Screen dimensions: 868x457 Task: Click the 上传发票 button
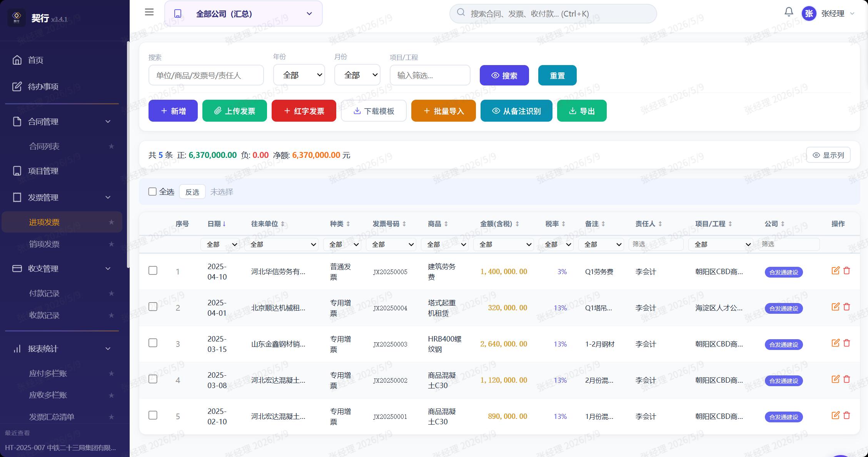(x=235, y=111)
